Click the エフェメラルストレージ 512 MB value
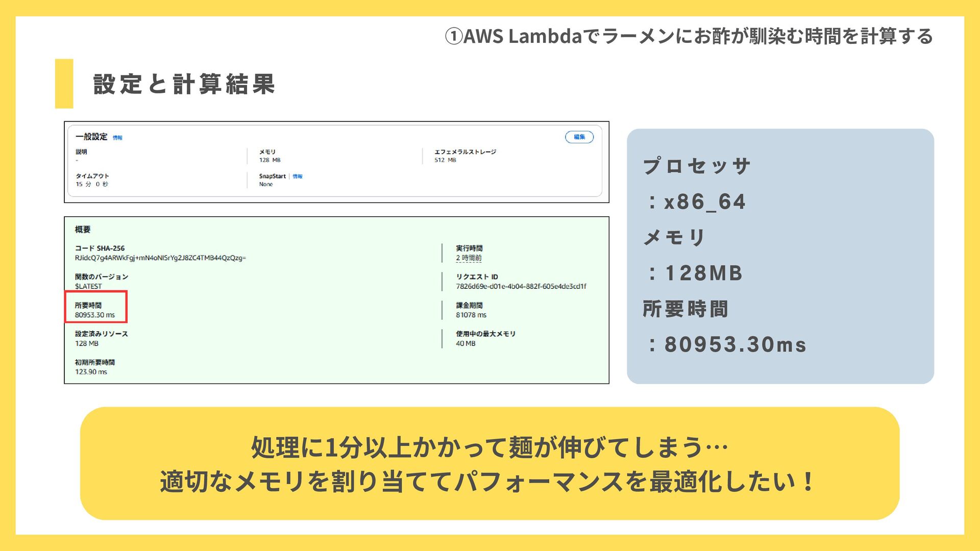Screen dimensions: 980x551 [445, 160]
